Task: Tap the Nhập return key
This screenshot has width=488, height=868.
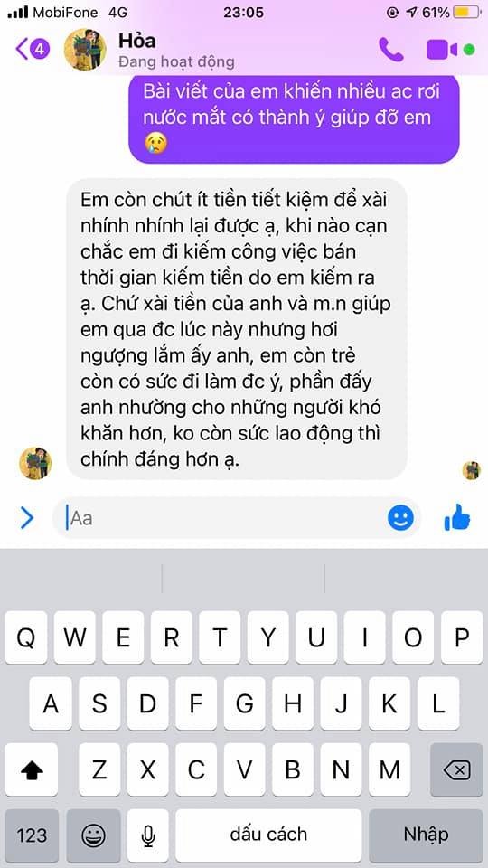Action: 426,835
